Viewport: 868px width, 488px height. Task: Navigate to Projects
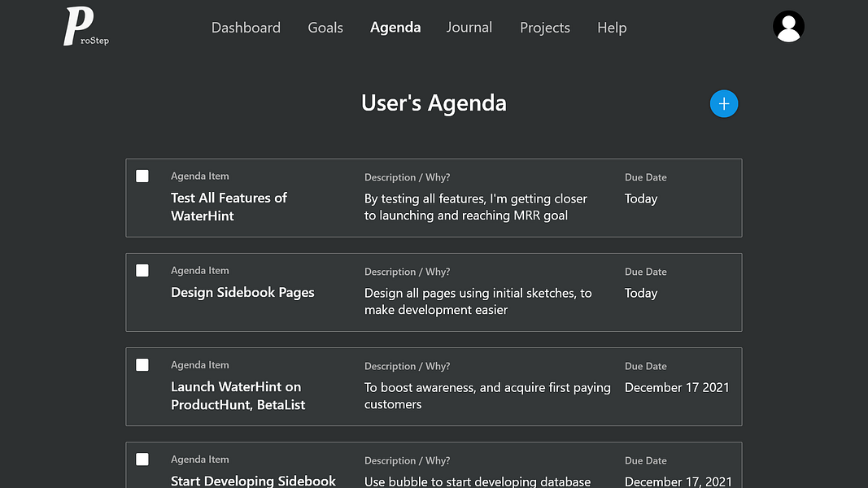(x=545, y=28)
